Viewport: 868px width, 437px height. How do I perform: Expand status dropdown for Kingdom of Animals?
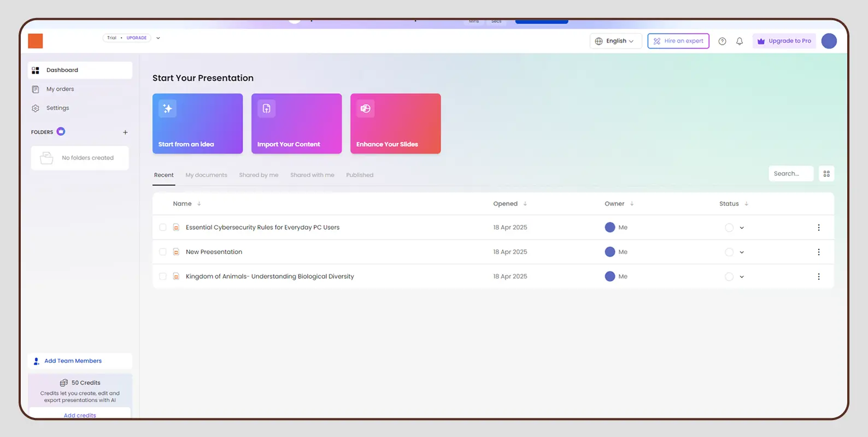click(x=742, y=277)
